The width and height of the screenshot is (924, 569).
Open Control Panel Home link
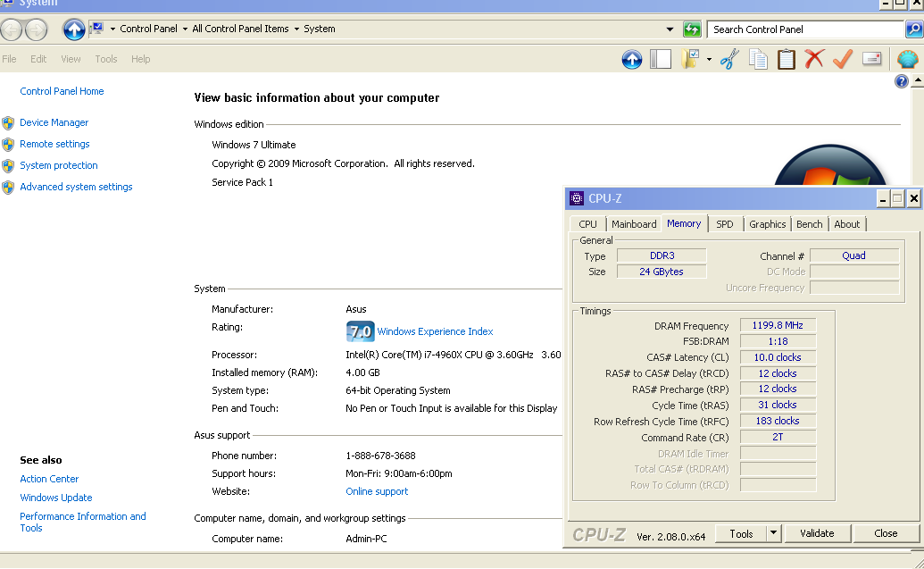[x=62, y=91]
